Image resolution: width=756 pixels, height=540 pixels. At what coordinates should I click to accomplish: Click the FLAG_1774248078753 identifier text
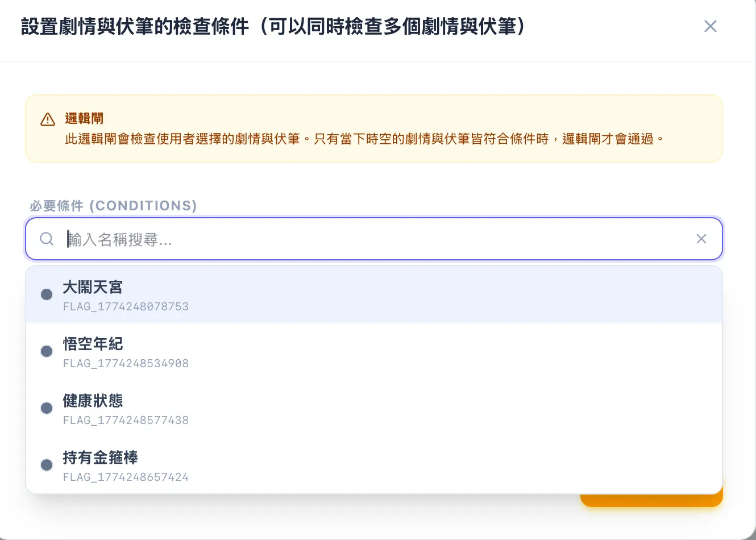click(x=126, y=306)
